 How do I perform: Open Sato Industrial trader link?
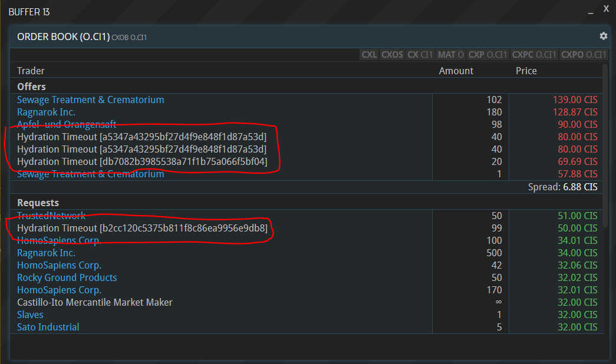point(48,327)
